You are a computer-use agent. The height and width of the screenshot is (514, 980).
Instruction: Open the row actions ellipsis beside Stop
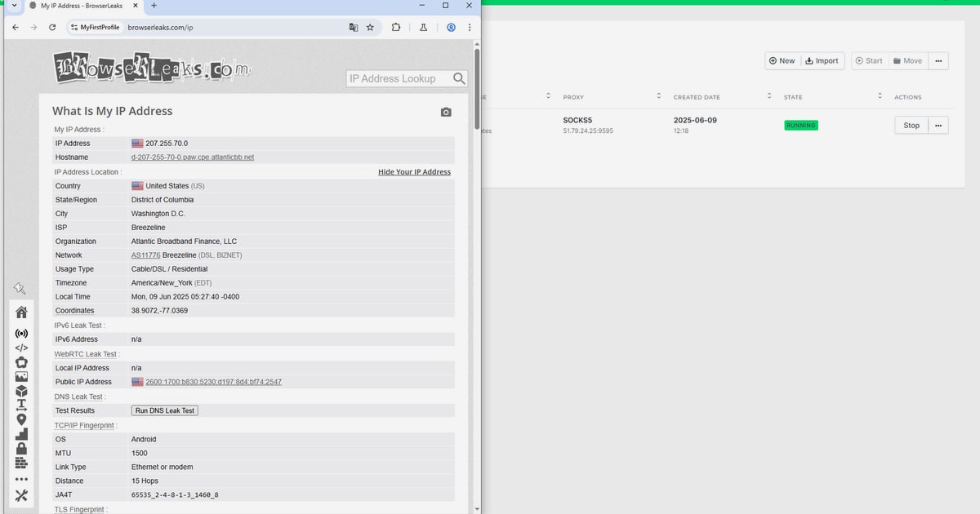[938, 126]
